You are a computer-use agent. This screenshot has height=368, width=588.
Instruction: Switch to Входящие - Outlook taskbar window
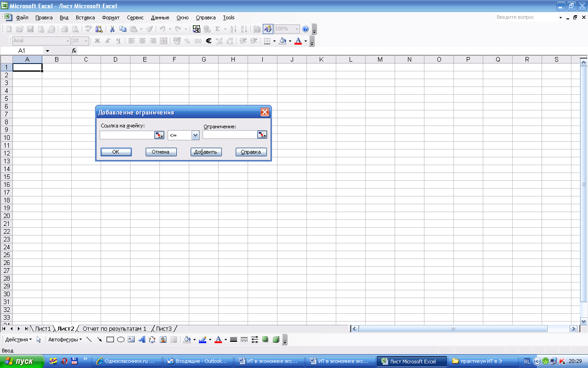[x=198, y=361]
